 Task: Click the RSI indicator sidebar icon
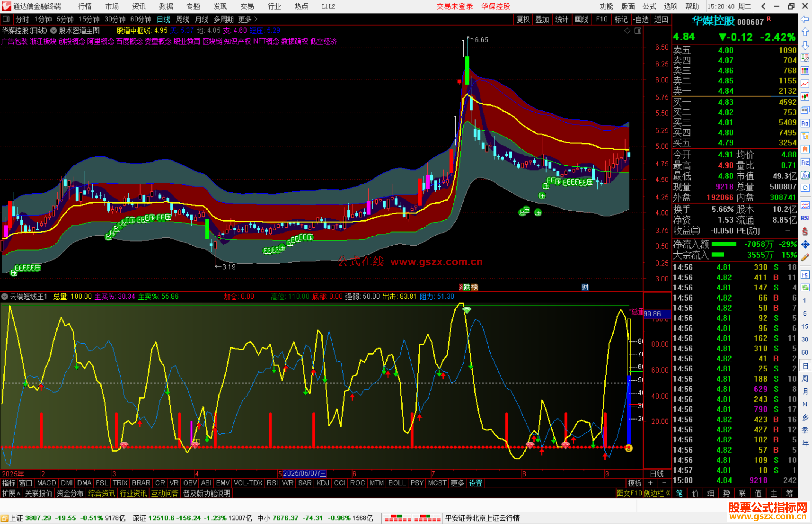(805, 218)
